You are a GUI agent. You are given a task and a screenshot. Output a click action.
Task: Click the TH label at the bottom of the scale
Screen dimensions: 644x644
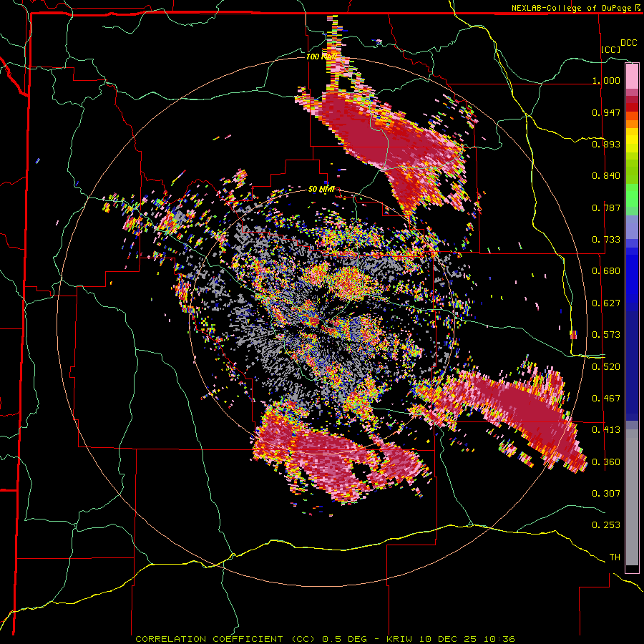click(x=615, y=557)
